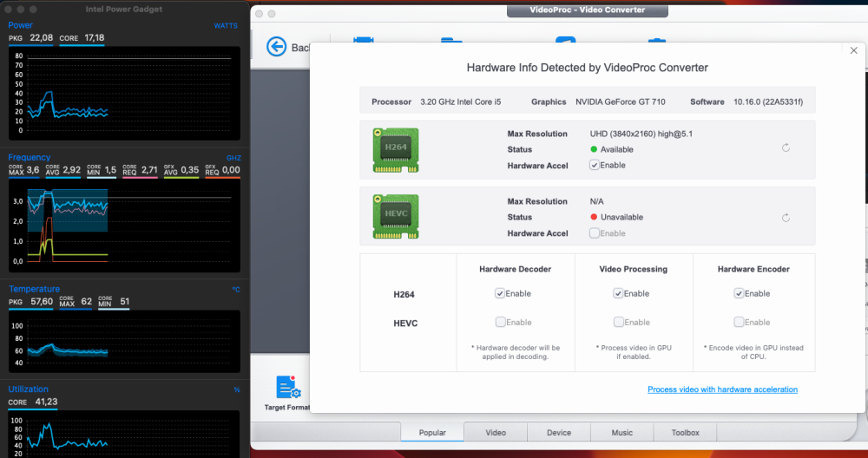
Task: Refresh the H264 hardware status
Action: [786, 147]
